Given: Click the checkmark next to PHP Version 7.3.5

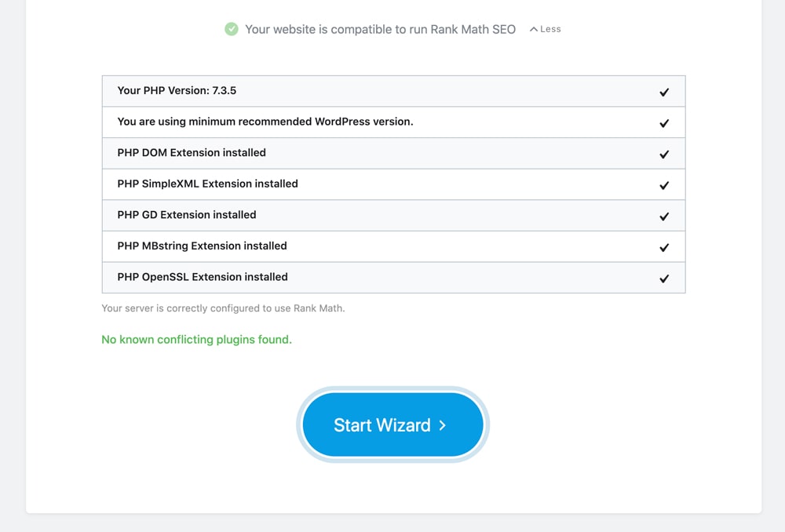Looking at the screenshot, I should (664, 91).
